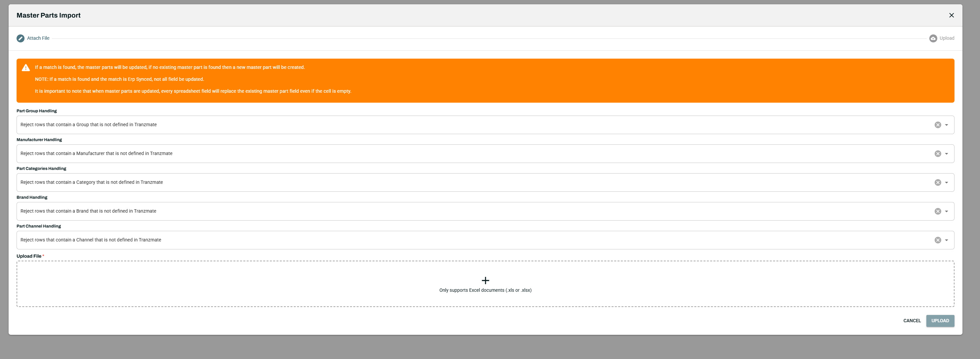Viewport: 980px width, 359px height.
Task: Click the Upload step cloud icon
Action: 933,38
